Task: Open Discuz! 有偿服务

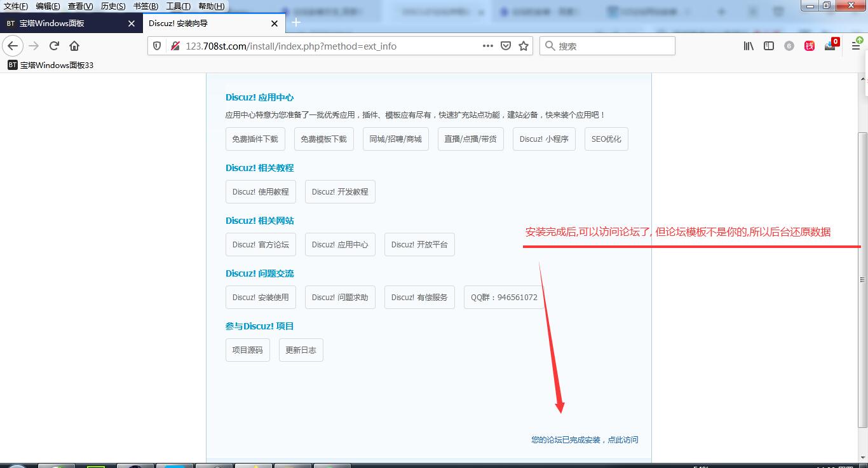Action: (x=419, y=298)
